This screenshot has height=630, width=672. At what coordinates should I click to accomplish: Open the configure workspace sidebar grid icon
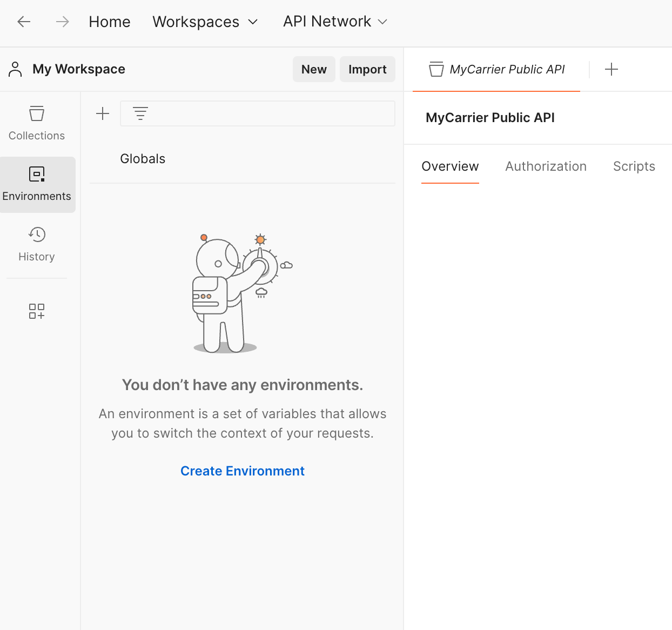pyautogui.click(x=37, y=311)
